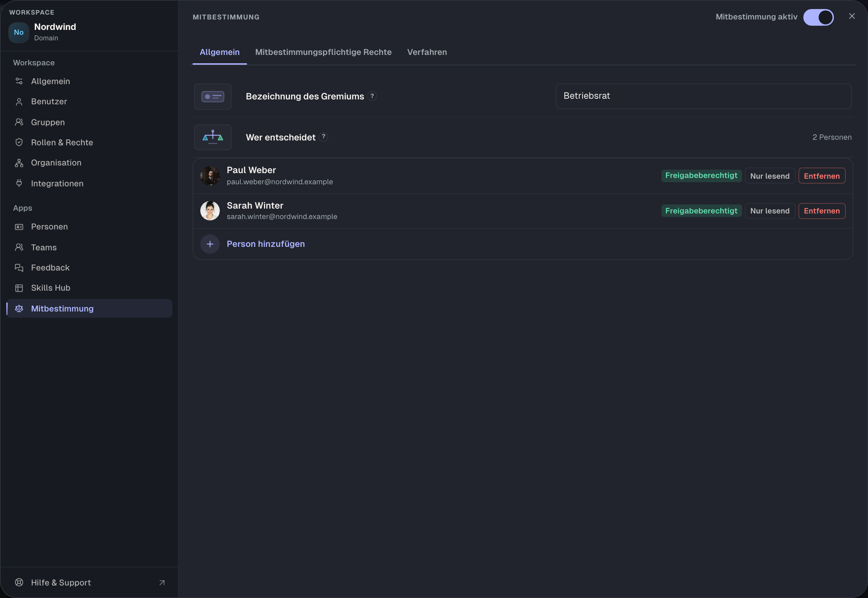This screenshot has width=868, height=598.
Task: Click Paul Weber's profile photo
Action: point(210,176)
